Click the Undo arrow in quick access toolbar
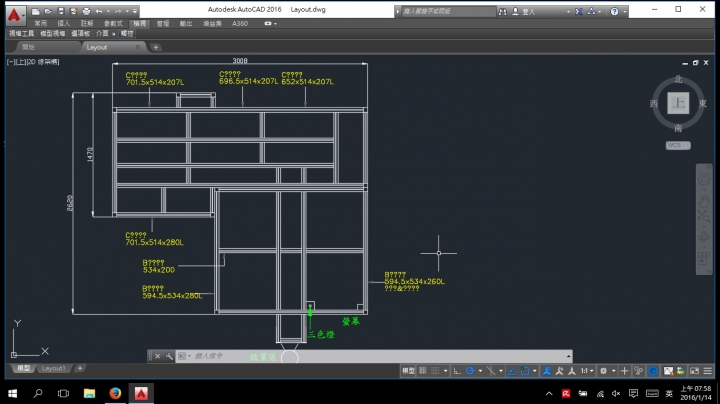720x404 pixels. tap(99, 11)
